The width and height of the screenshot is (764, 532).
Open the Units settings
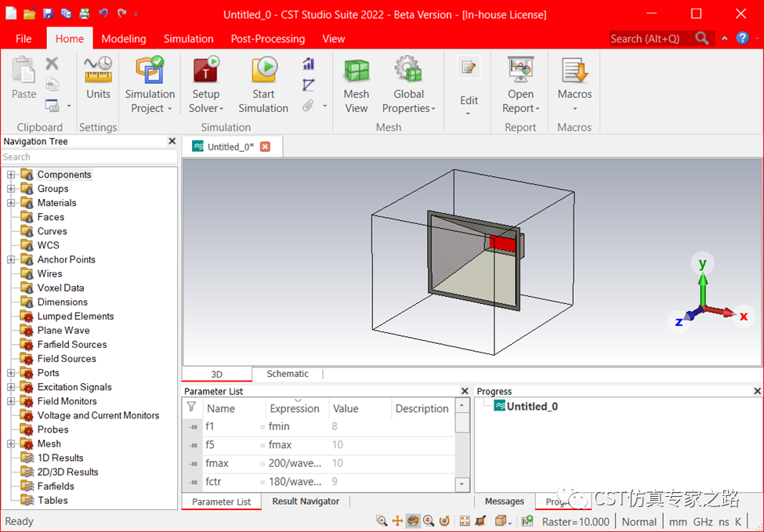tap(99, 78)
